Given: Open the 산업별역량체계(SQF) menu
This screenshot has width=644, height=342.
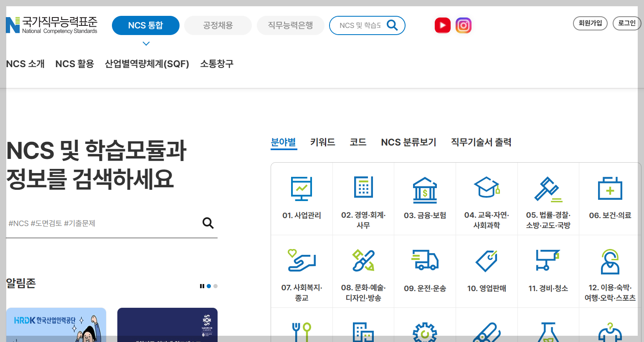Looking at the screenshot, I should [147, 64].
